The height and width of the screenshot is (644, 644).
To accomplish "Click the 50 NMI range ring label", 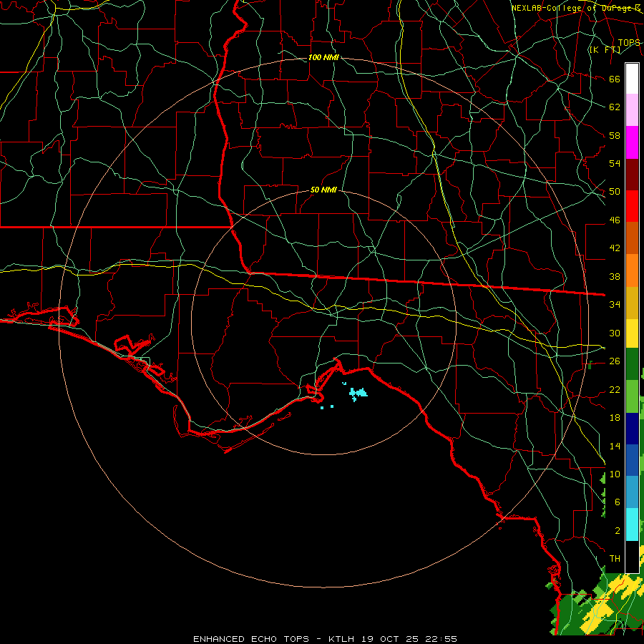I will (x=323, y=190).
